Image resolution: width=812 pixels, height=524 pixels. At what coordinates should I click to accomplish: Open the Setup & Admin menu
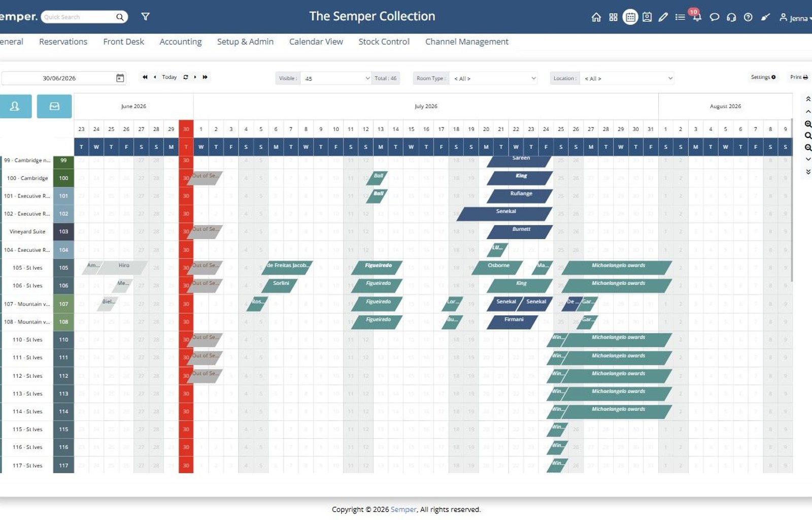pos(245,42)
